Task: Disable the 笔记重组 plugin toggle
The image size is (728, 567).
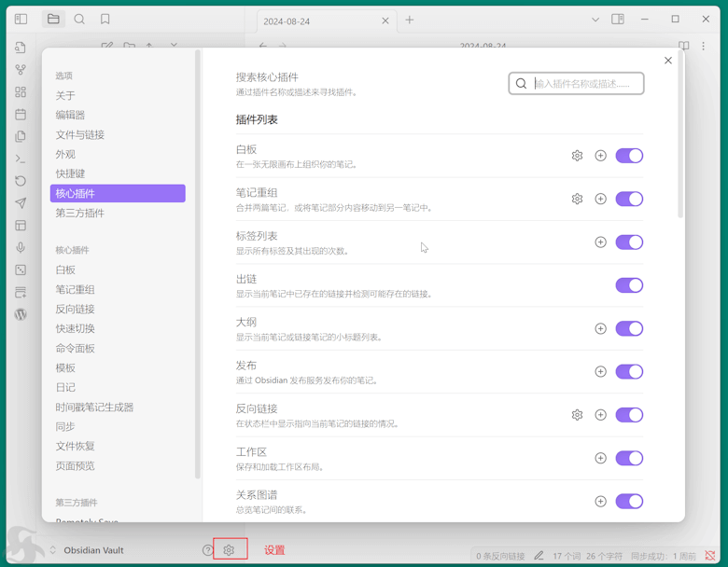Action: [629, 199]
